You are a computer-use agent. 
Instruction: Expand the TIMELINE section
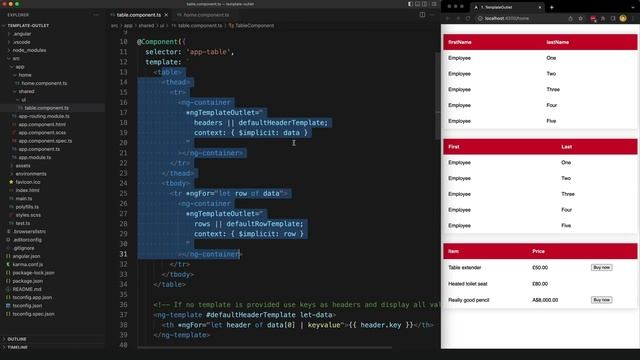18,347
